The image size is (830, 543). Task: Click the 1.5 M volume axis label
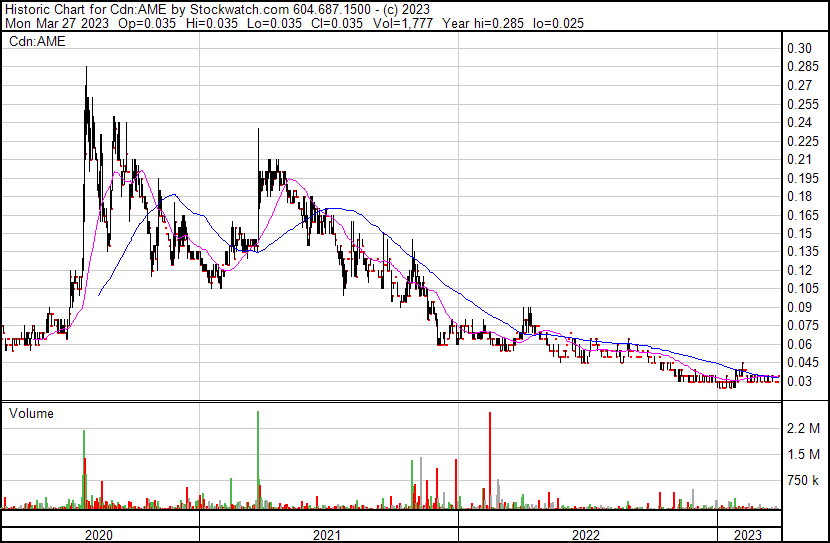(x=803, y=454)
